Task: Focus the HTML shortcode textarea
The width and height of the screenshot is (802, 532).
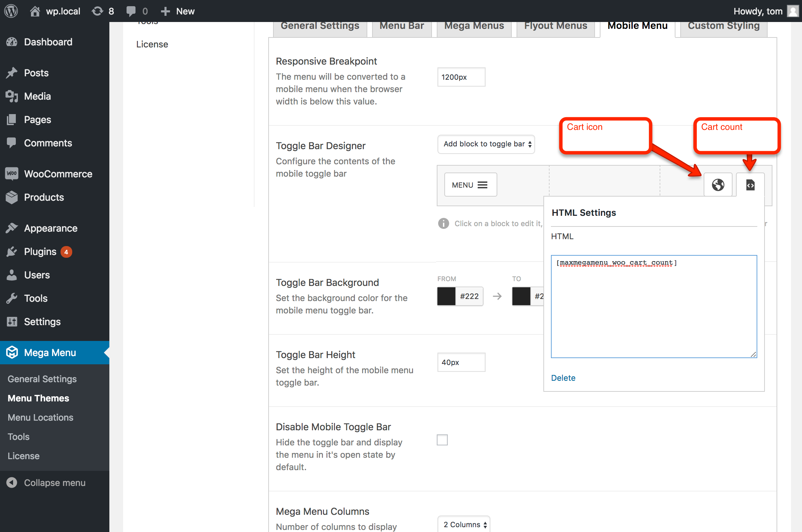Action: click(x=653, y=306)
